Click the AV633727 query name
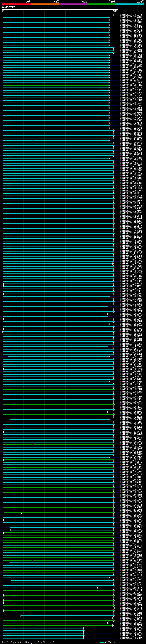Viewport: 146px width, 644px height. coord(8,8)
